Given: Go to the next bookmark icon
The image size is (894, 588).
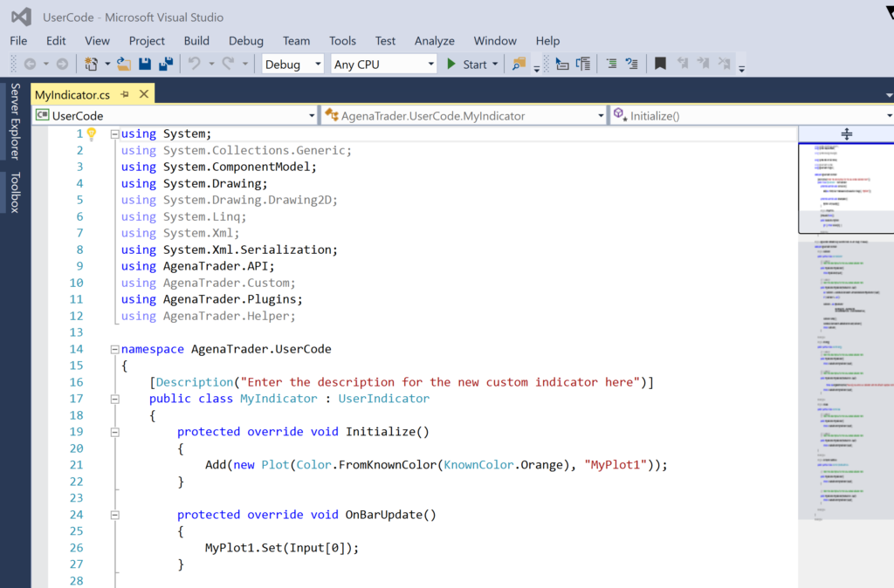Looking at the screenshot, I should (x=703, y=63).
